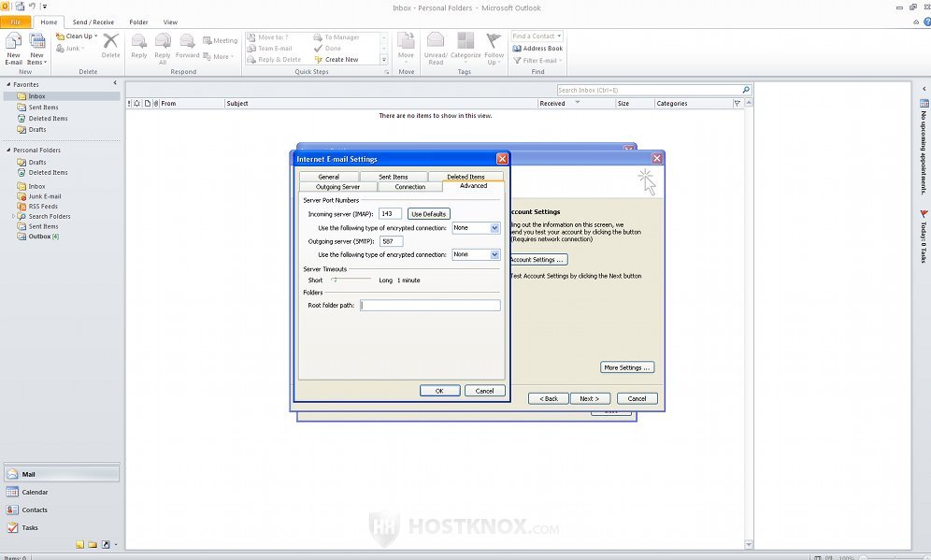
Task: Select RSS Feeds folder
Action: click(43, 206)
